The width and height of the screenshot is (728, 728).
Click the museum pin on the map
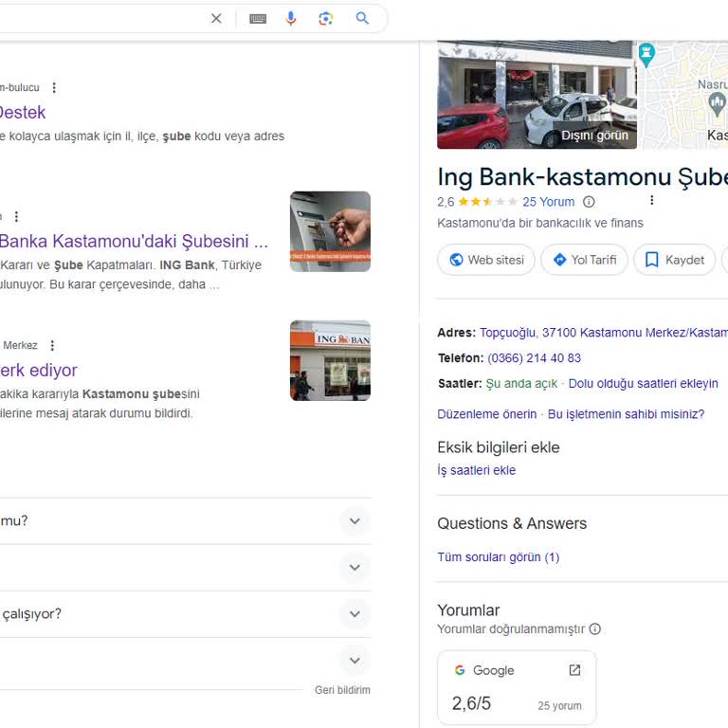(717, 103)
